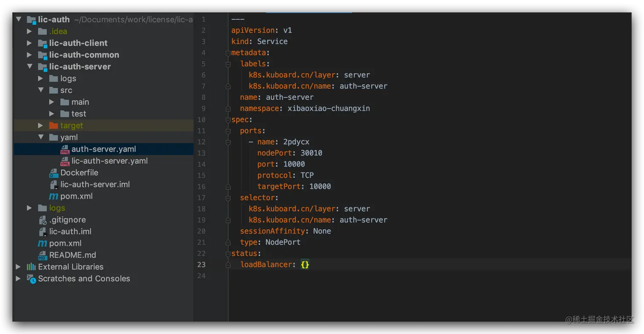Click the lic-auth project folder icon
The width and height of the screenshot is (644, 334).
(x=32, y=20)
